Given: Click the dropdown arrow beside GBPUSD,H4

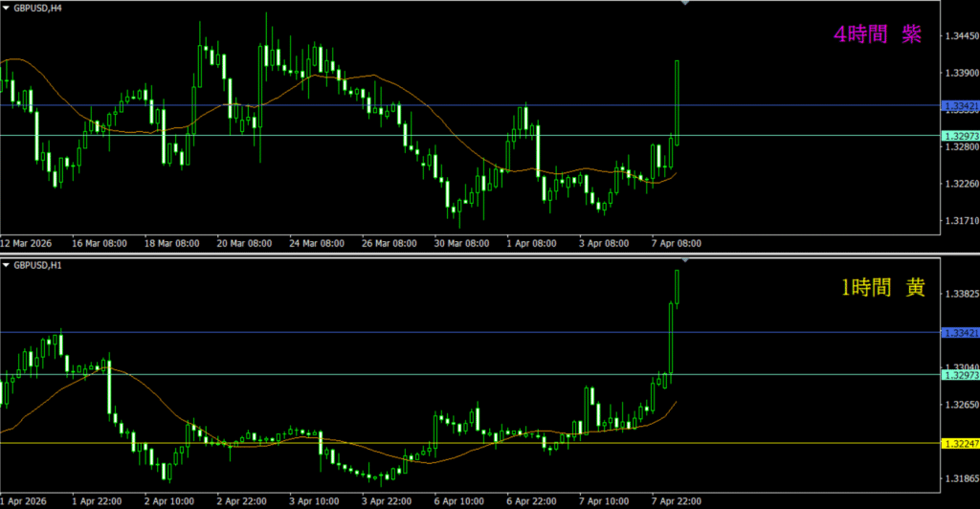Looking at the screenshot, I should coord(7,7).
